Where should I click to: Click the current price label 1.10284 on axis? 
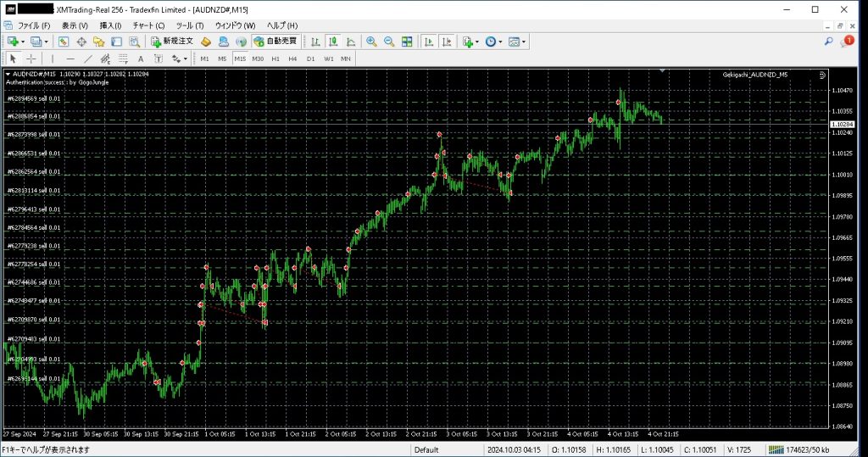pyautogui.click(x=843, y=123)
